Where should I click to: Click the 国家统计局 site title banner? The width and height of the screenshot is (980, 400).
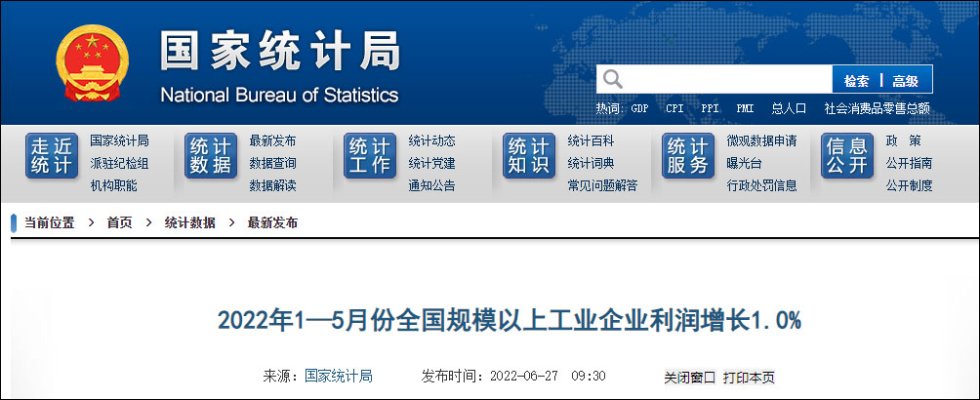click(x=280, y=51)
